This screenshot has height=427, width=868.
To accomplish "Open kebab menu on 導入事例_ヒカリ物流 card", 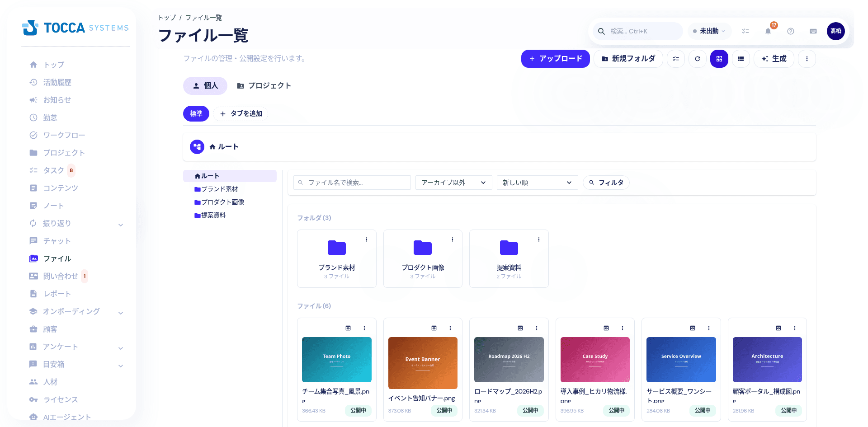I will (x=623, y=328).
